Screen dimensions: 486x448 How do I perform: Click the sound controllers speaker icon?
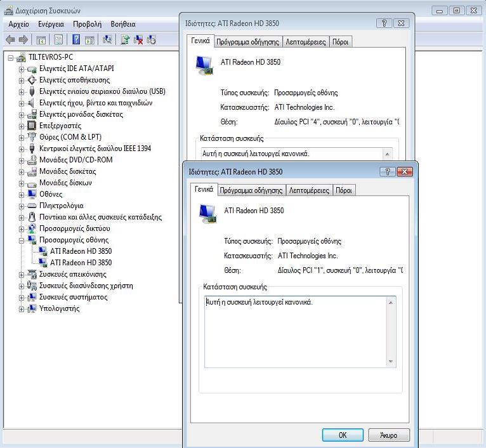[31, 103]
